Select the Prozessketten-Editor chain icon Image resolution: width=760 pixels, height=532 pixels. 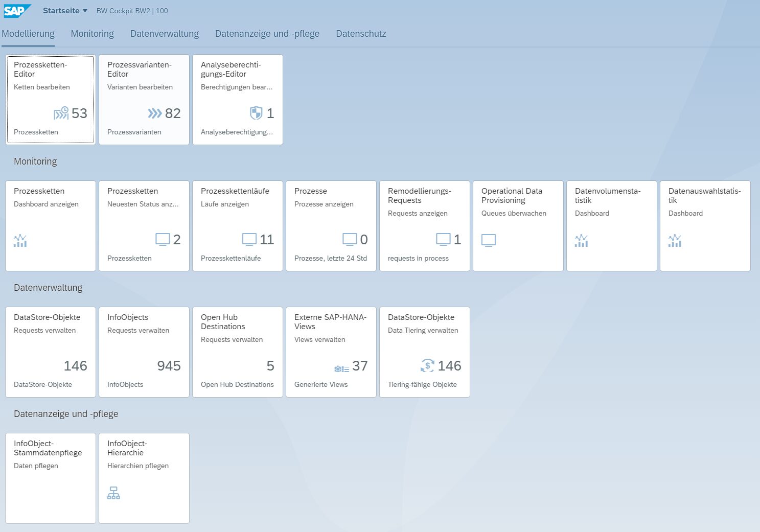click(61, 112)
